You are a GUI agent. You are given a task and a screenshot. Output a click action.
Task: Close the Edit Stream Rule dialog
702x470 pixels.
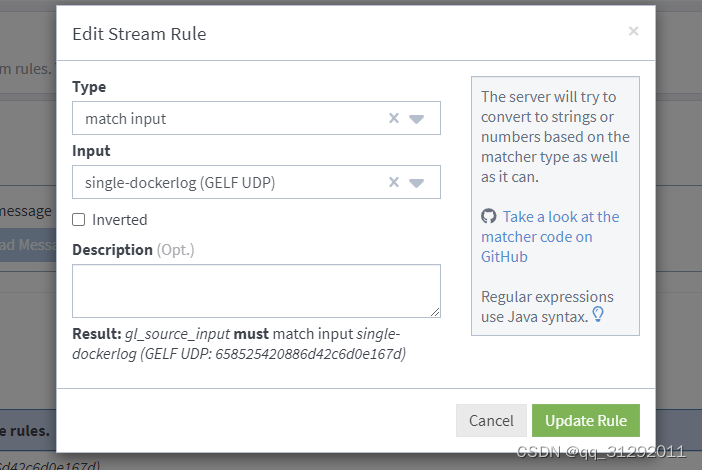(x=633, y=31)
